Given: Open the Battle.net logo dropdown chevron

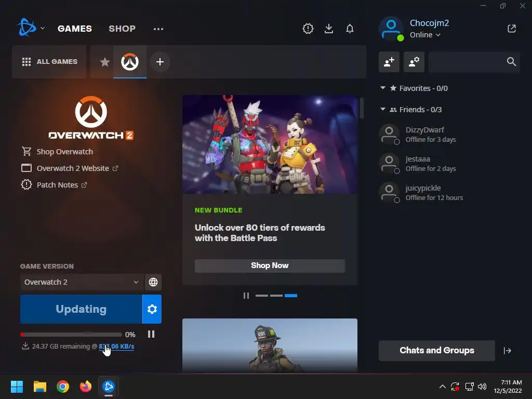Looking at the screenshot, I should (43, 28).
